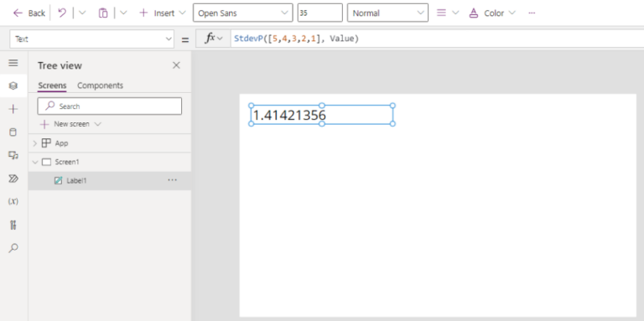Click the Paste clipboard icon
644x321 pixels.
click(102, 13)
